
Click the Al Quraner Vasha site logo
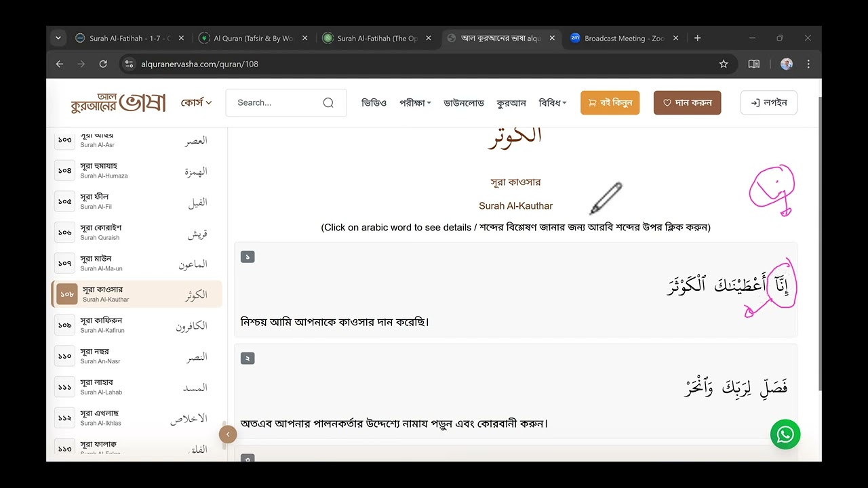click(118, 102)
